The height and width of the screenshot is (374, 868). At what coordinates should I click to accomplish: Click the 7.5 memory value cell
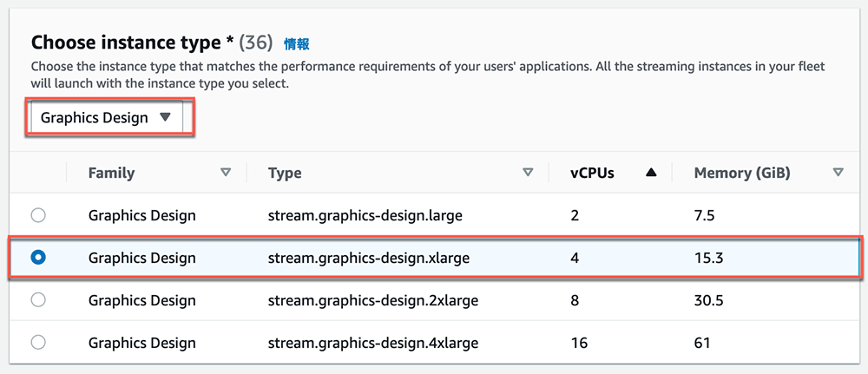click(x=704, y=215)
